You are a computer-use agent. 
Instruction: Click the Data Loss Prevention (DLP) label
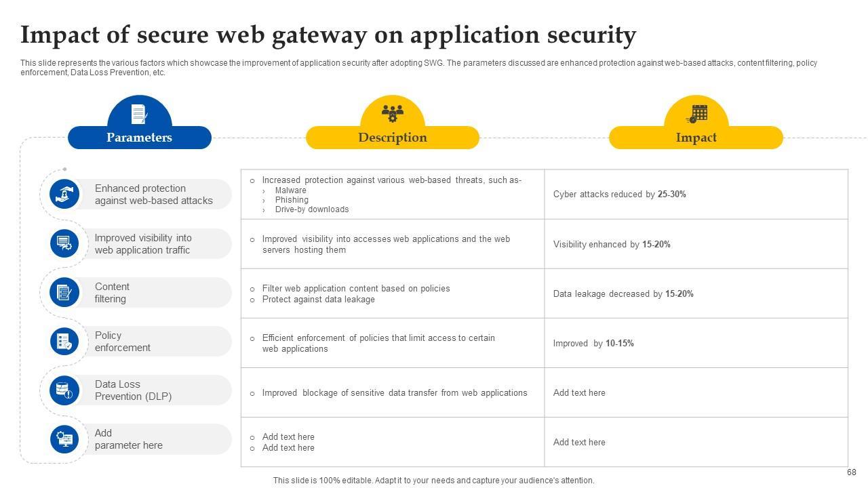(133, 390)
